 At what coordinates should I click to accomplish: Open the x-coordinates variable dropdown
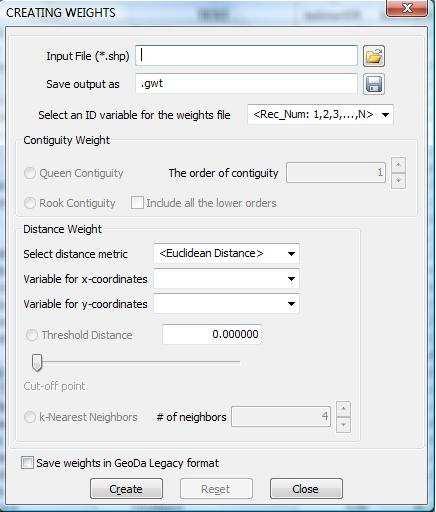[227, 279]
